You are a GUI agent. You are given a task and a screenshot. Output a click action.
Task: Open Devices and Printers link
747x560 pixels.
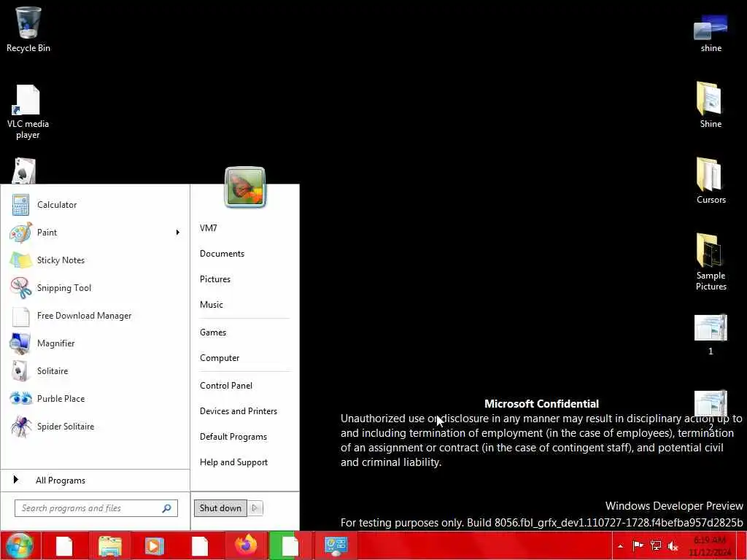coord(239,411)
